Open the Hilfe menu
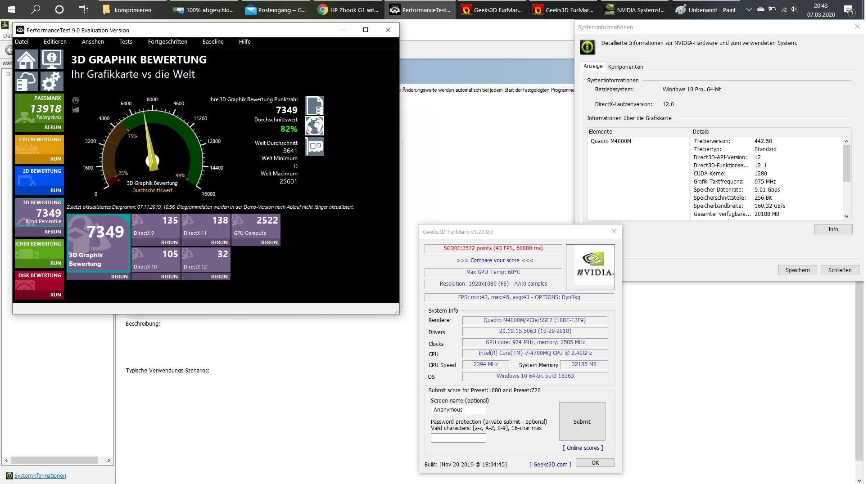The height and width of the screenshot is (484, 868). point(246,42)
